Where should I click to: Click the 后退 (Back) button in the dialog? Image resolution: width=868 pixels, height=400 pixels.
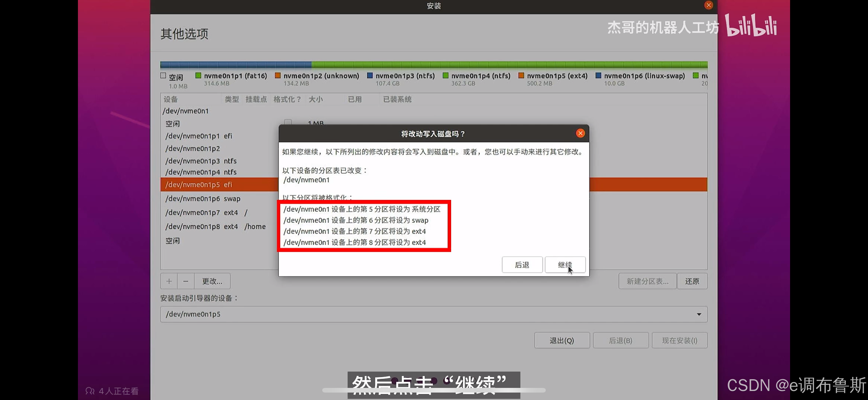click(522, 264)
